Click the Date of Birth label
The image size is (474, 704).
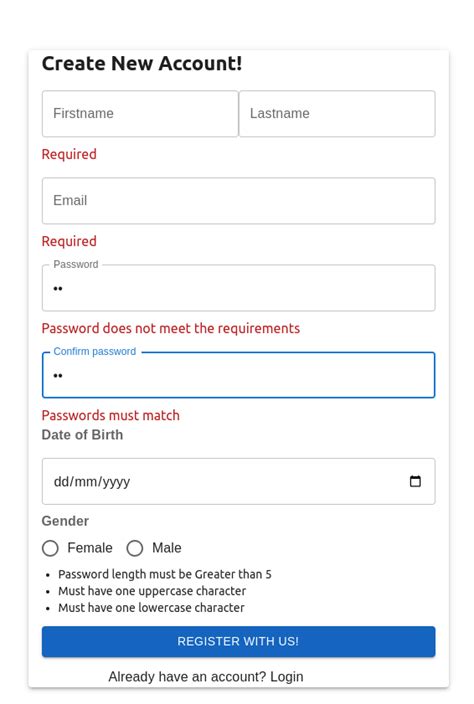coord(82,435)
